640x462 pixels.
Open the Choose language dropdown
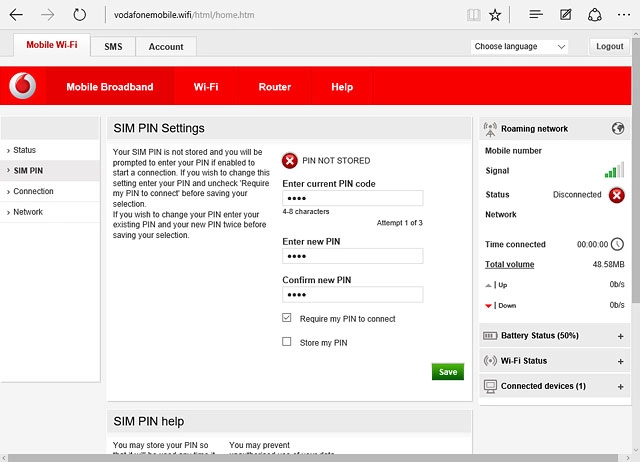coord(519,47)
